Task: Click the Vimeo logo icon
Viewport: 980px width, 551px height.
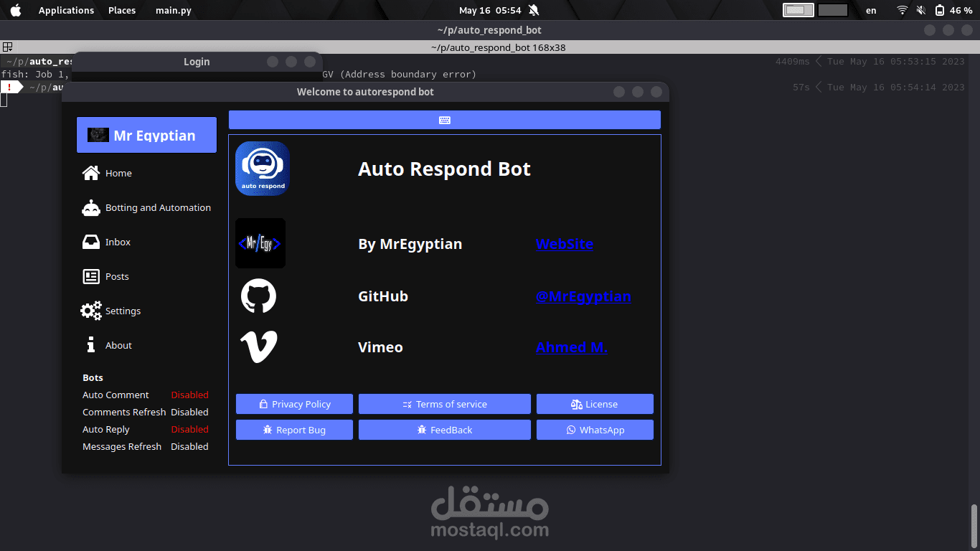Action: (258, 347)
